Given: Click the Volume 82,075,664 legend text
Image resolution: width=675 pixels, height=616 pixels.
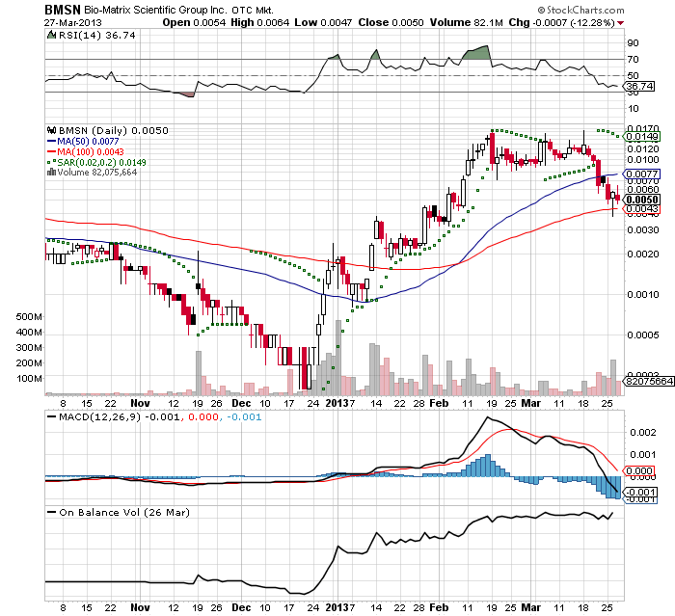Looking at the screenshot, I should point(96,173).
